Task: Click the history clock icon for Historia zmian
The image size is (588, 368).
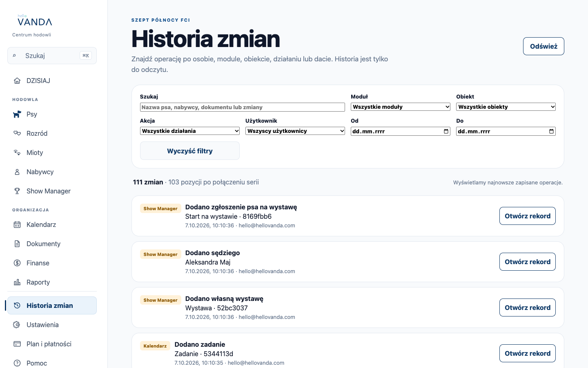Action: click(17, 305)
